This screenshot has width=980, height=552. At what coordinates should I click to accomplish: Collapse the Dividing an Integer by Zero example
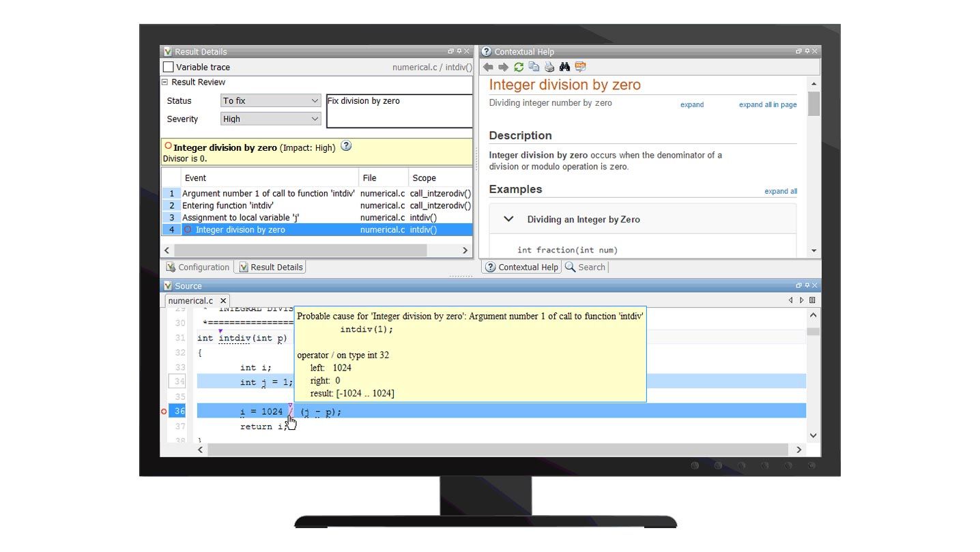pyautogui.click(x=508, y=219)
